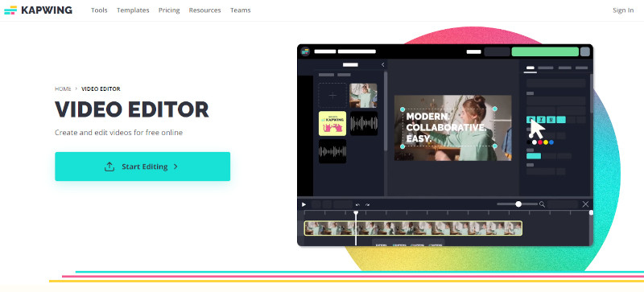Go to the Pricing page

(x=169, y=10)
